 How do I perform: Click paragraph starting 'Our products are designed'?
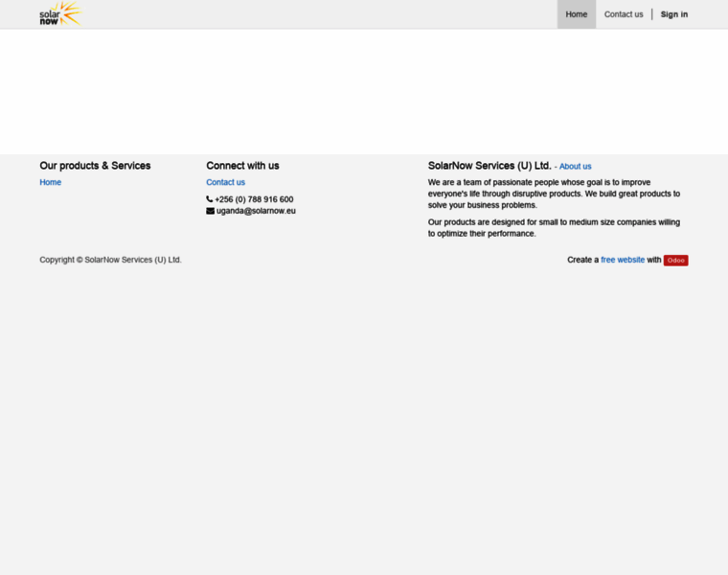pyautogui.click(x=554, y=227)
